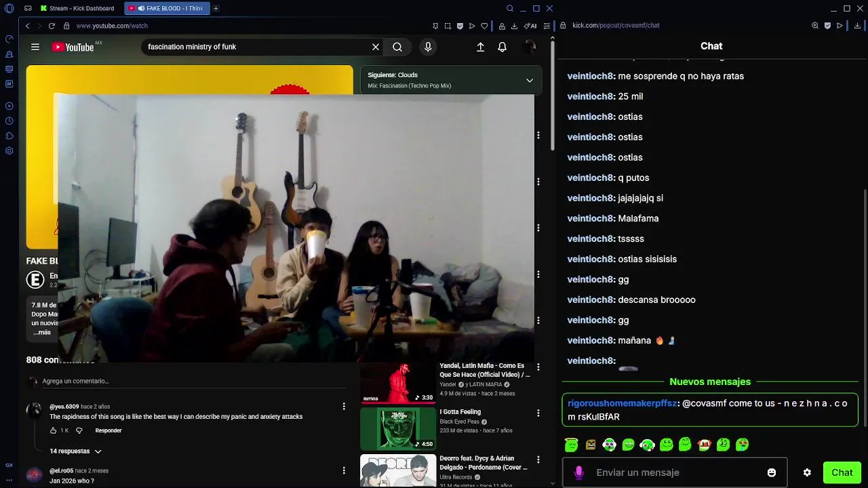Select the FAKE BLOOD YouTube tab

tap(166, 8)
